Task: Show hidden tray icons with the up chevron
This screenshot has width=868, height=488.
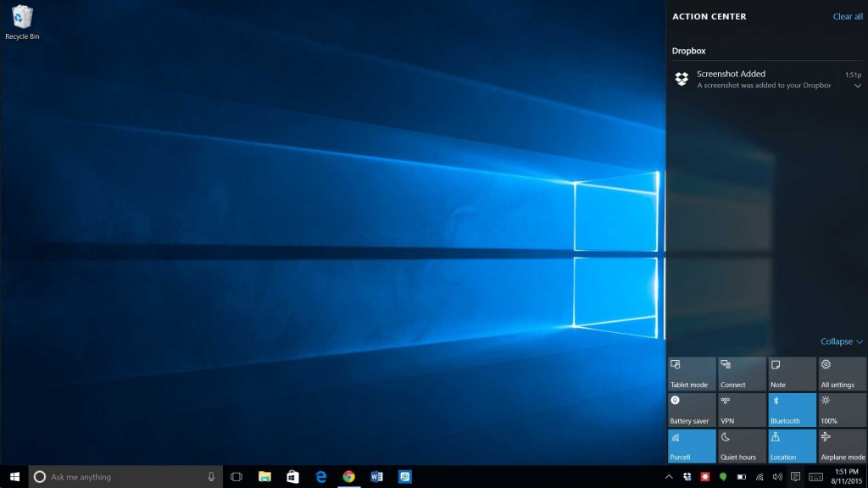Action: pos(669,476)
